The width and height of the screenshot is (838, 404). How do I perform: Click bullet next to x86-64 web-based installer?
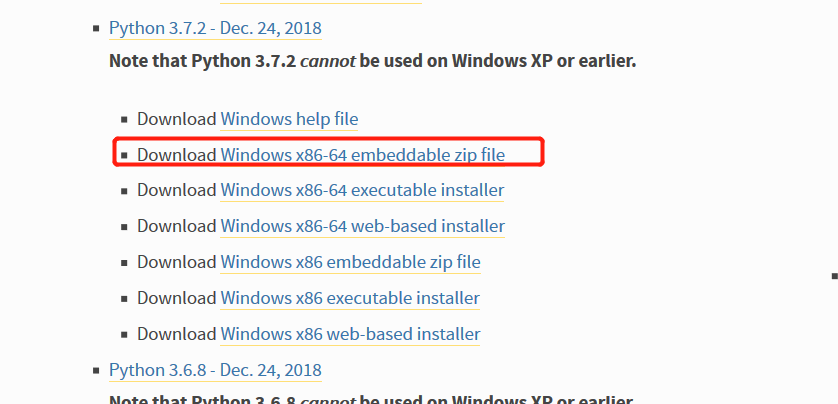(x=124, y=227)
